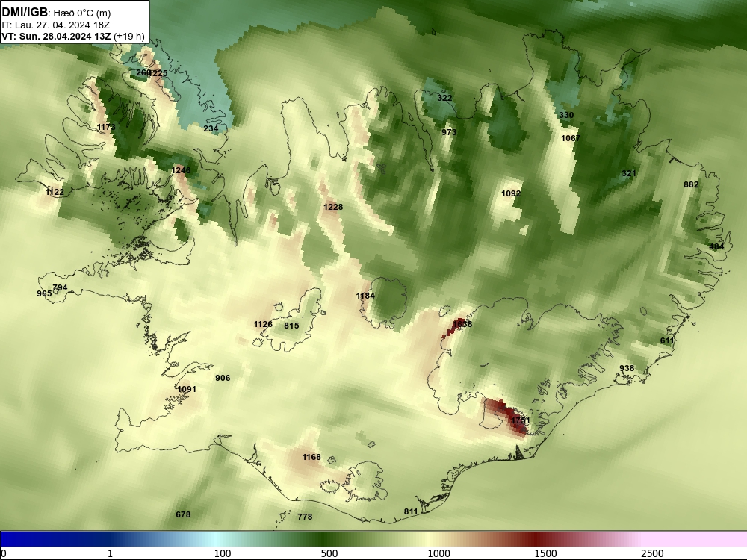Viewport: 747px width, 560px height.
Task: Click the 1246 height label
Action: click(x=181, y=170)
